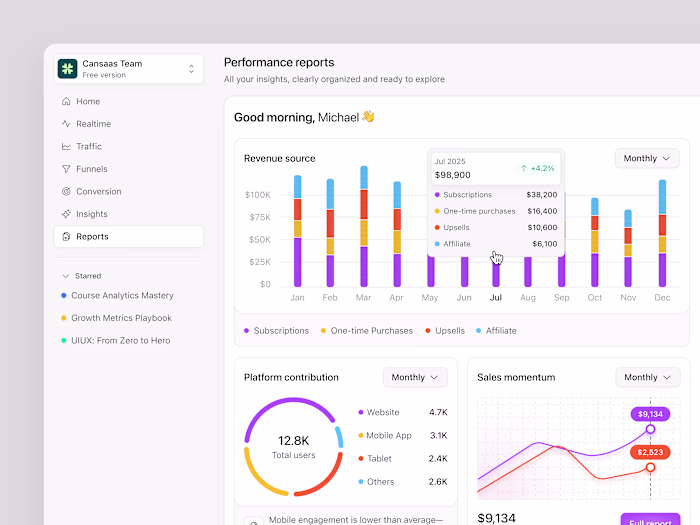Click the Dec revenue bar

point(662,233)
